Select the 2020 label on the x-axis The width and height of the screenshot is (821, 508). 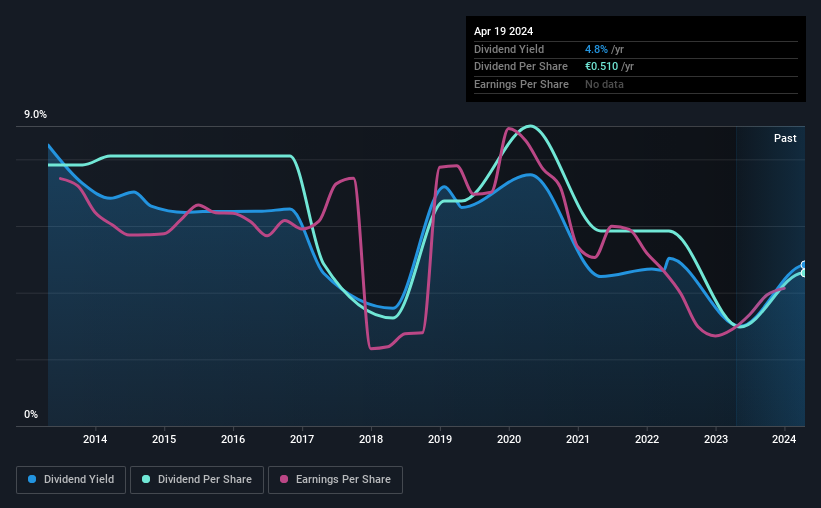(x=509, y=439)
